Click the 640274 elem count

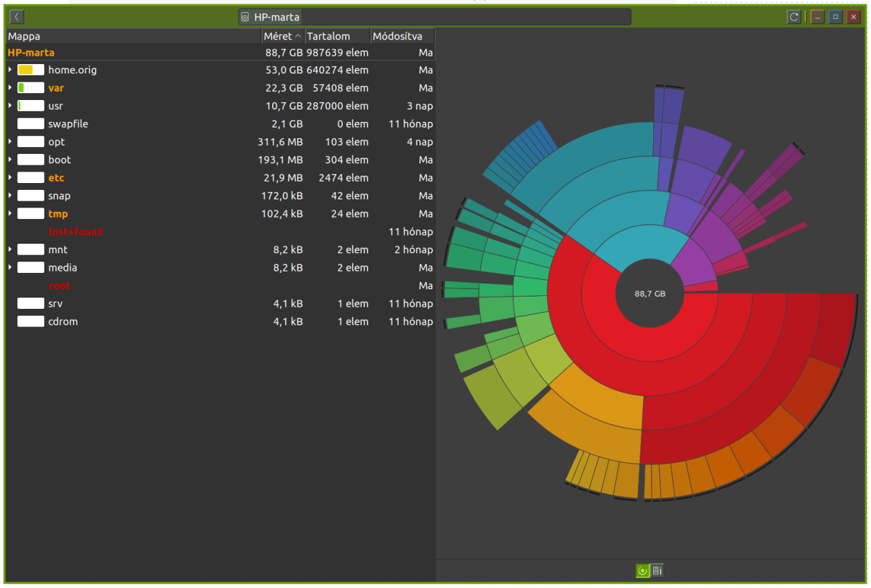pos(338,70)
